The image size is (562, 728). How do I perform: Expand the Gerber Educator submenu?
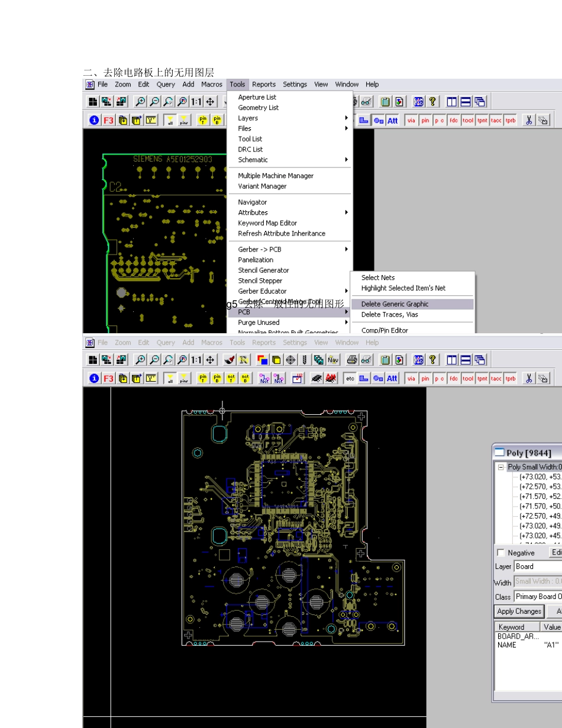click(290, 291)
